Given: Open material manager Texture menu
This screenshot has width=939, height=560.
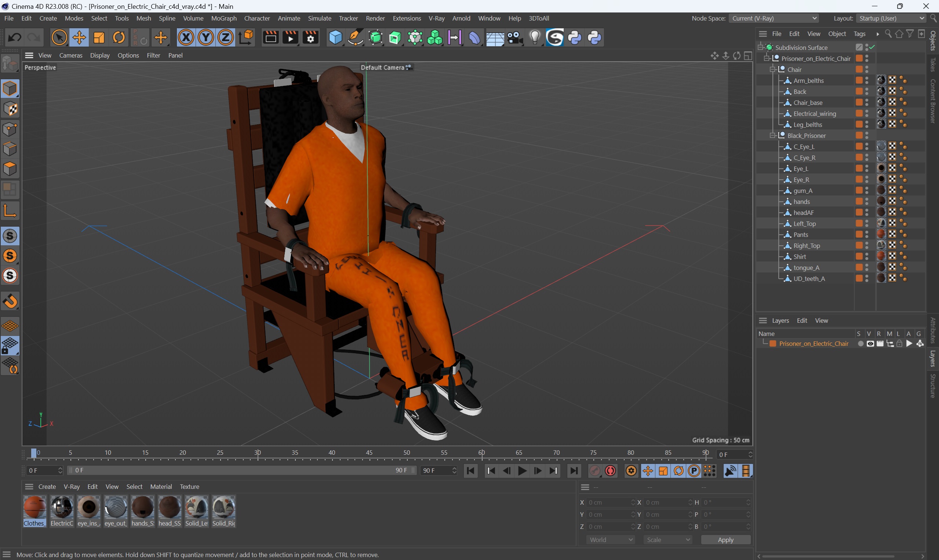Looking at the screenshot, I should click(x=189, y=486).
